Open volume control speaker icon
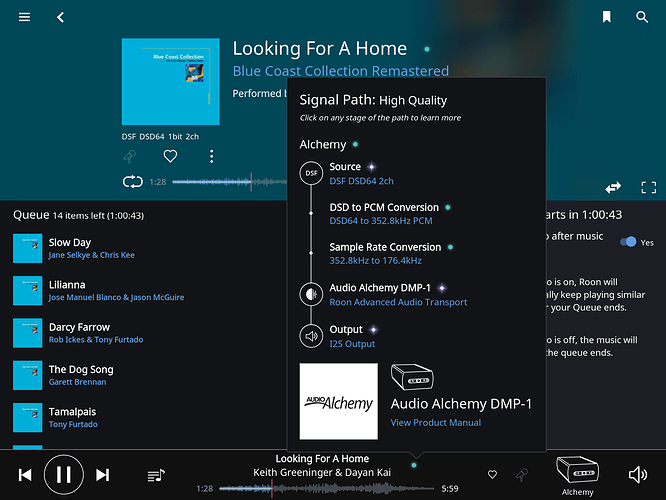This screenshot has height=500, width=666. [638, 475]
